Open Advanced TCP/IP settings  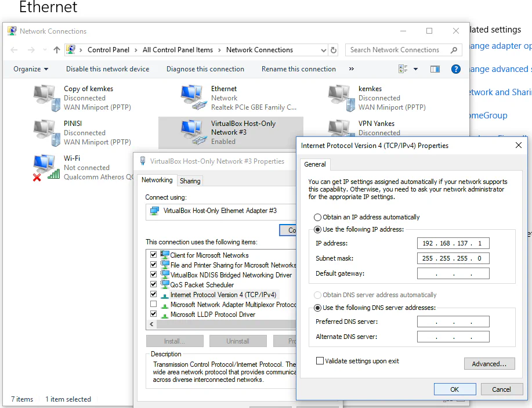click(x=489, y=363)
